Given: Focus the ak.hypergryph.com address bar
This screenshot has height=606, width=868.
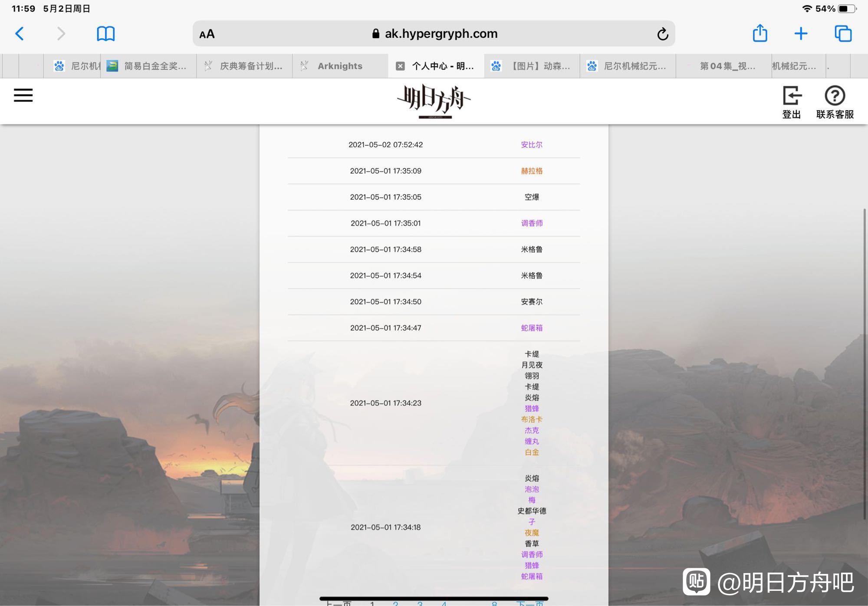Looking at the screenshot, I should point(434,33).
